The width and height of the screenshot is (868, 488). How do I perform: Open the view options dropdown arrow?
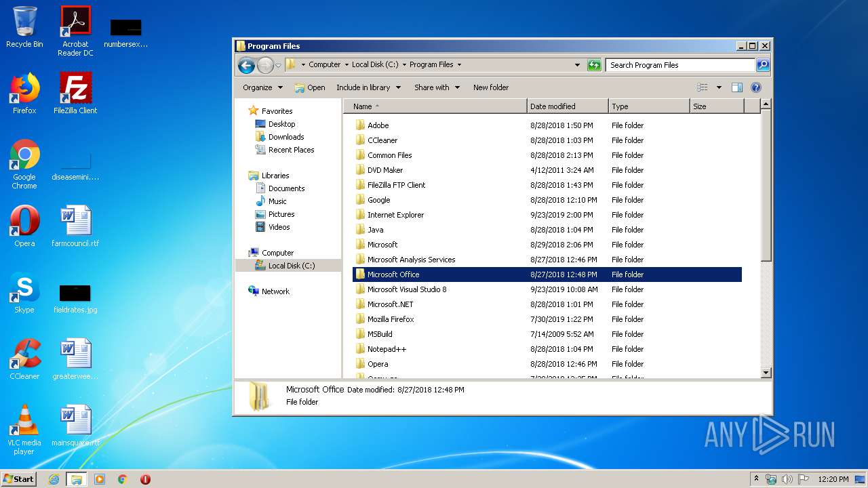coord(719,87)
